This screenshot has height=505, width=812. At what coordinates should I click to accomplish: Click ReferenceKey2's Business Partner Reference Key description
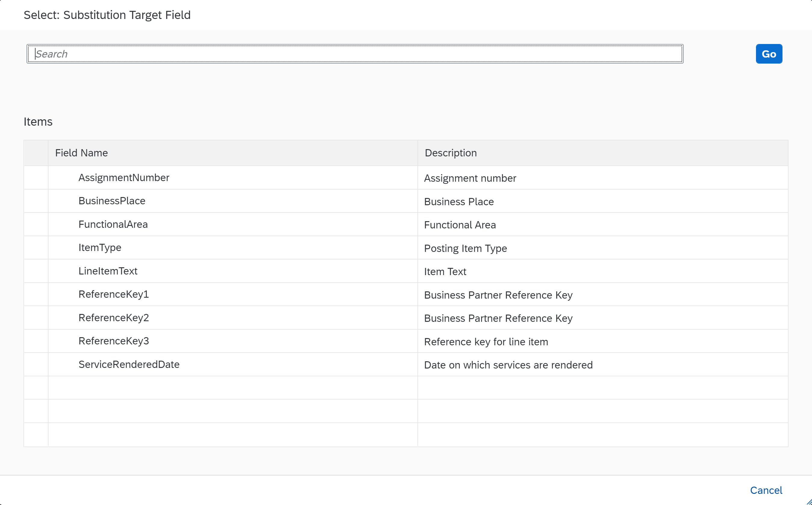(498, 318)
